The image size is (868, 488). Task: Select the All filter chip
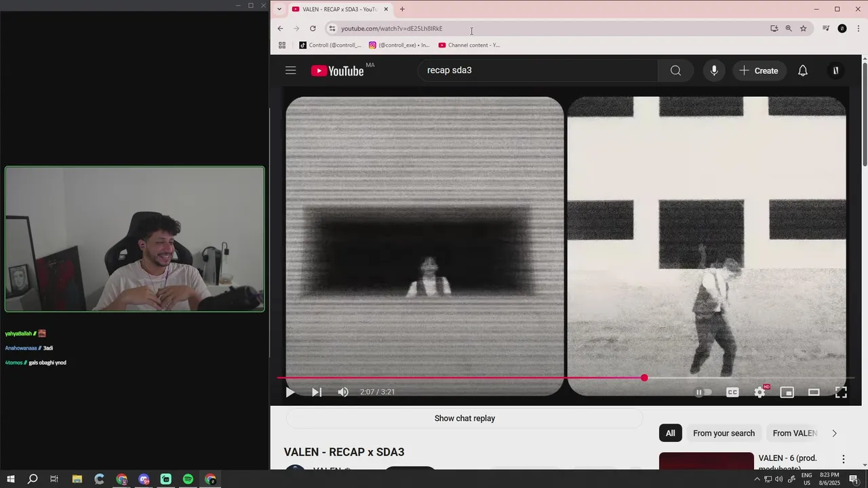click(671, 433)
